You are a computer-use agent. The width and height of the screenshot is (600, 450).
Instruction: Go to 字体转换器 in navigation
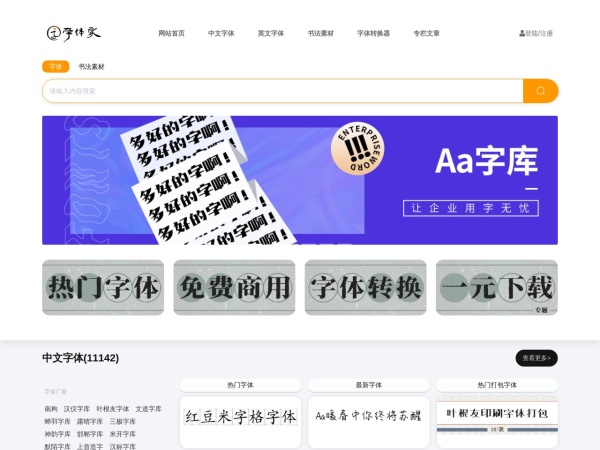(x=373, y=33)
